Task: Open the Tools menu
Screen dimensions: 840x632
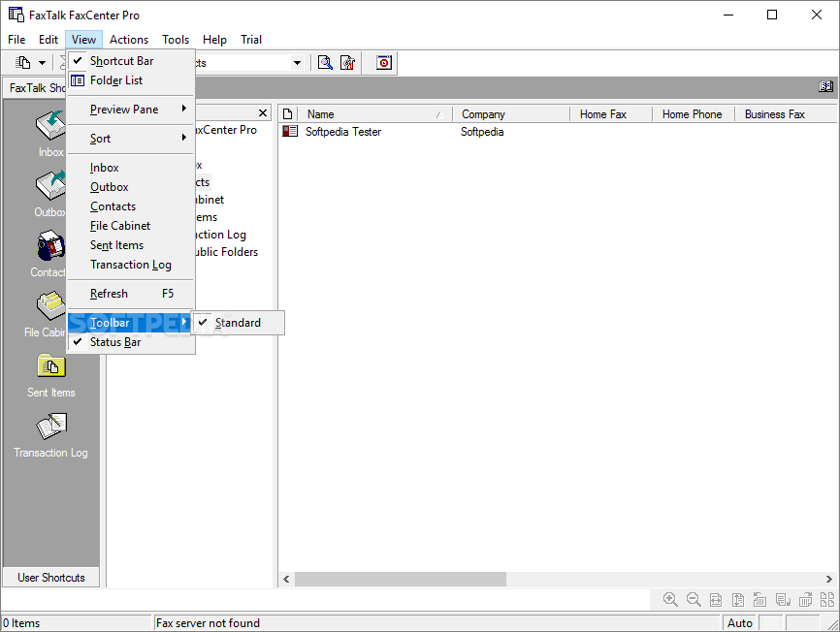Action: click(176, 40)
